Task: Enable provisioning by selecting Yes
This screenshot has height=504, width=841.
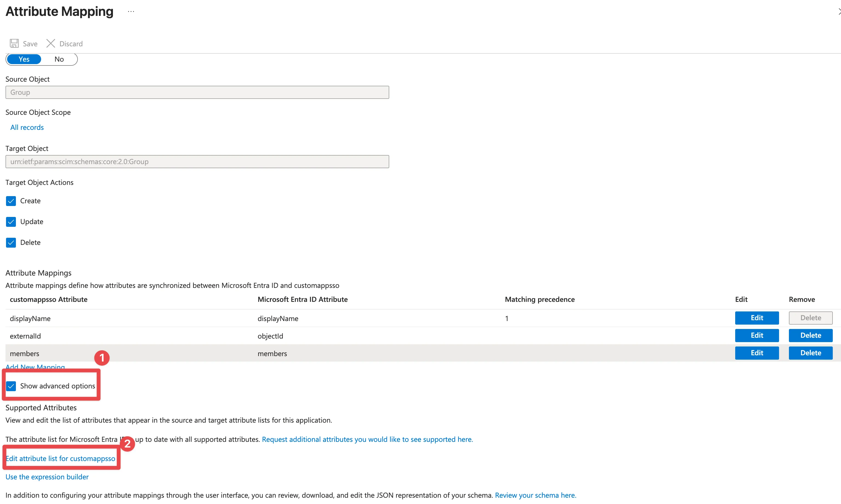Action: pyautogui.click(x=24, y=59)
